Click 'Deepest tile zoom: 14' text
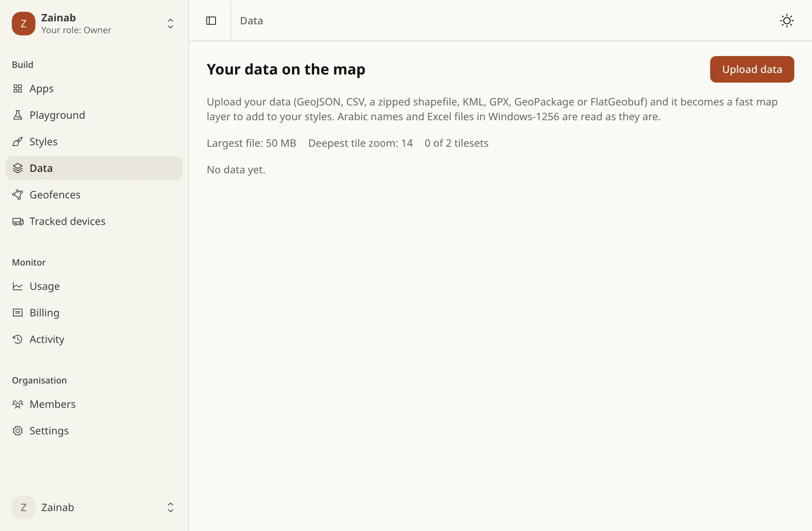The width and height of the screenshot is (812, 531). [x=360, y=143]
